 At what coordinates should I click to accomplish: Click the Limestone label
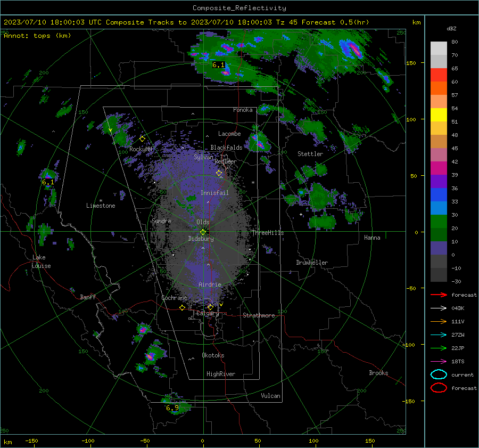[101, 206]
